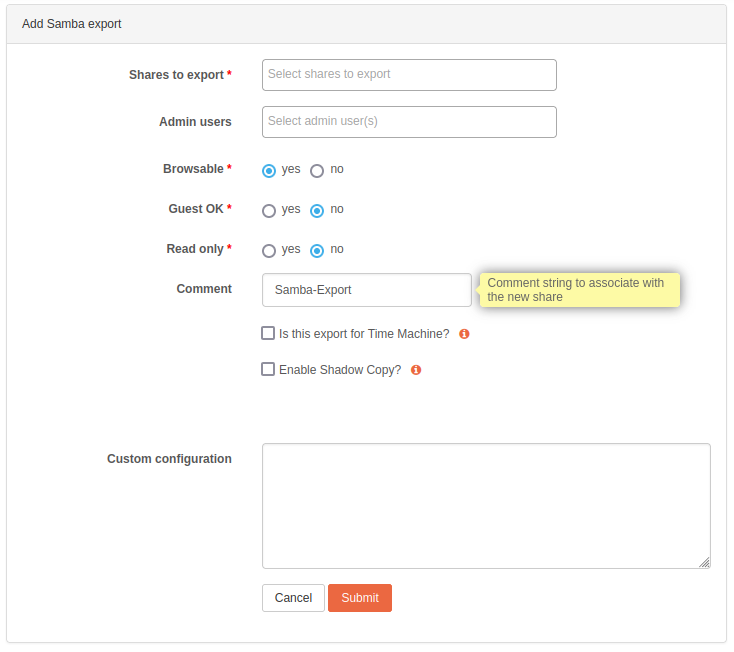
Task: Focus the Custom configuration text area
Action: (x=486, y=506)
